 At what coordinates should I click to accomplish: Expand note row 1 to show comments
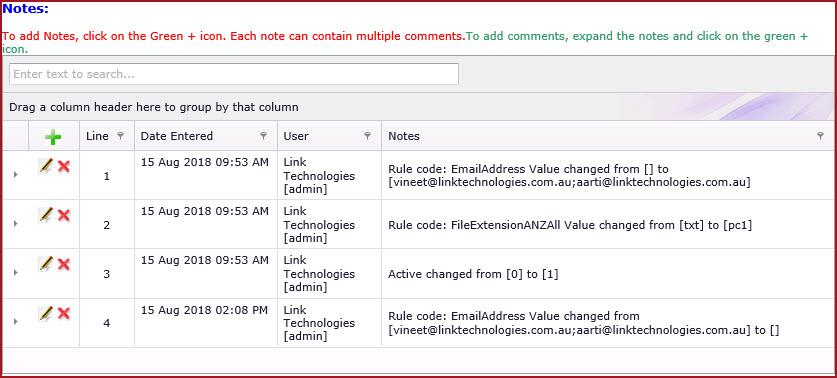(15, 174)
